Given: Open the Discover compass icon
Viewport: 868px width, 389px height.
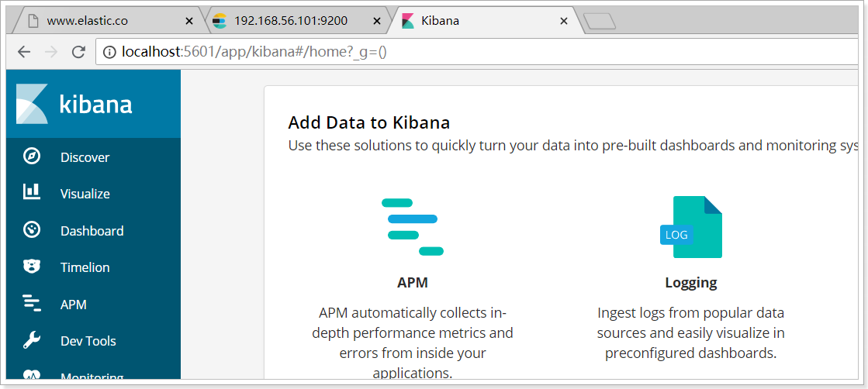Looking at the screenshot, I should tap(32, 157).
